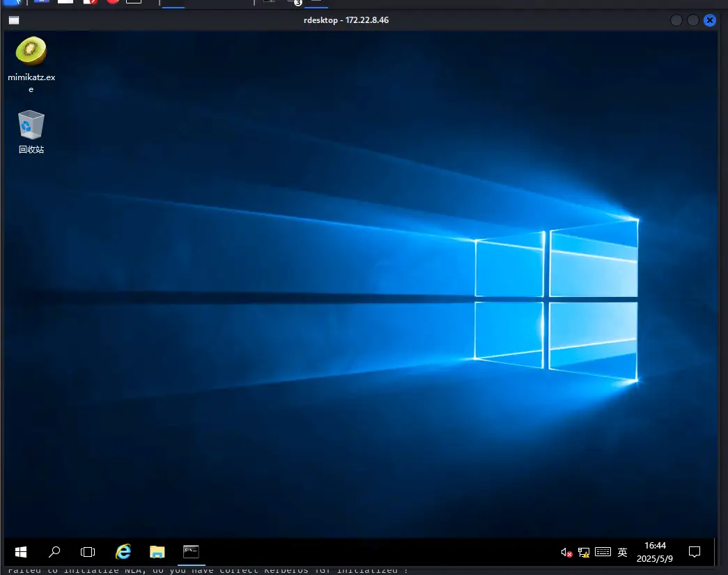Screen dimensions: 728x575
Task: Close the rdesktop window
Action: [x=709, y=20]
